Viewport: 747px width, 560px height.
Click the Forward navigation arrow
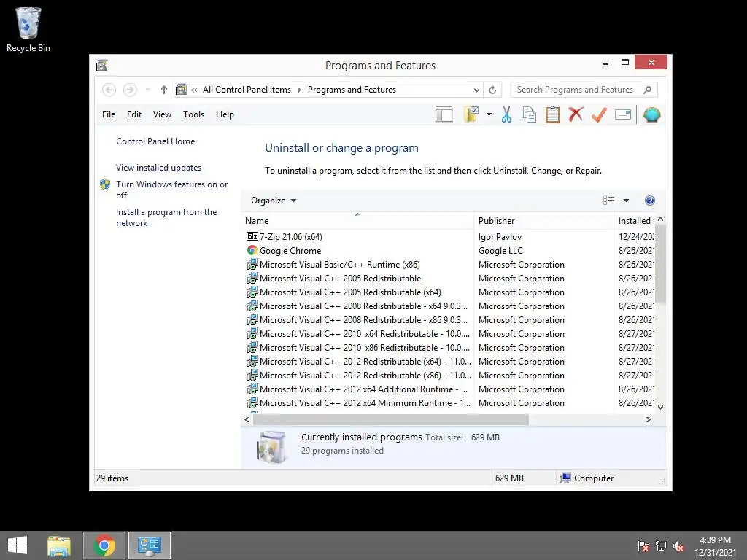tap(130, 90)
